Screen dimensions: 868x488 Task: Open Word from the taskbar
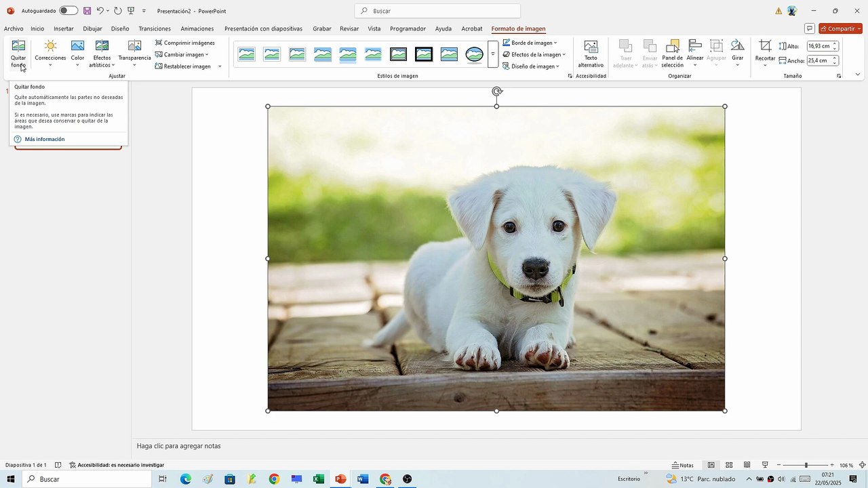[x=363, y=479]
